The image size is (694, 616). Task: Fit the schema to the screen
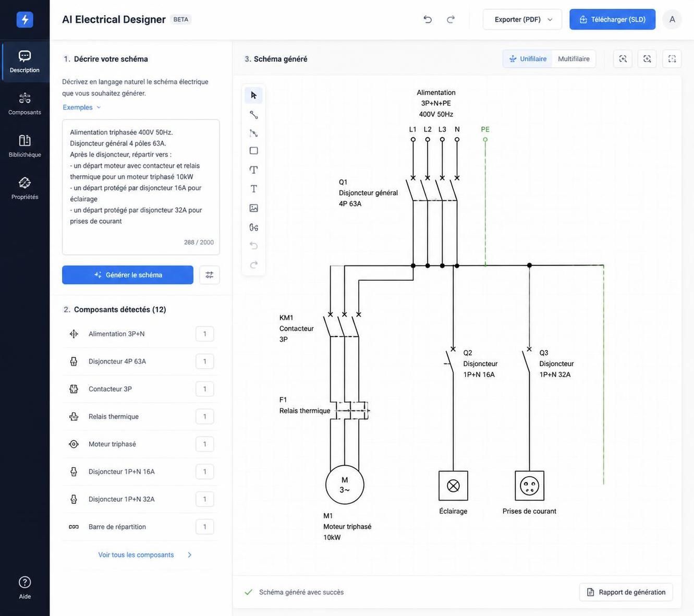[x=672, y=59]
